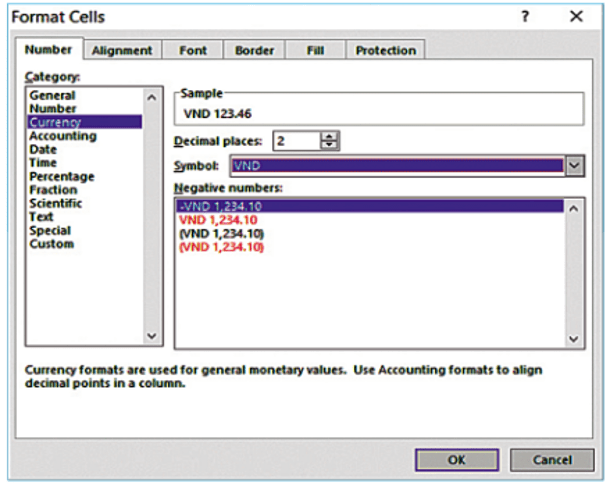
Task: Switch to the Alignment tab
Action: tap(122, 50)
